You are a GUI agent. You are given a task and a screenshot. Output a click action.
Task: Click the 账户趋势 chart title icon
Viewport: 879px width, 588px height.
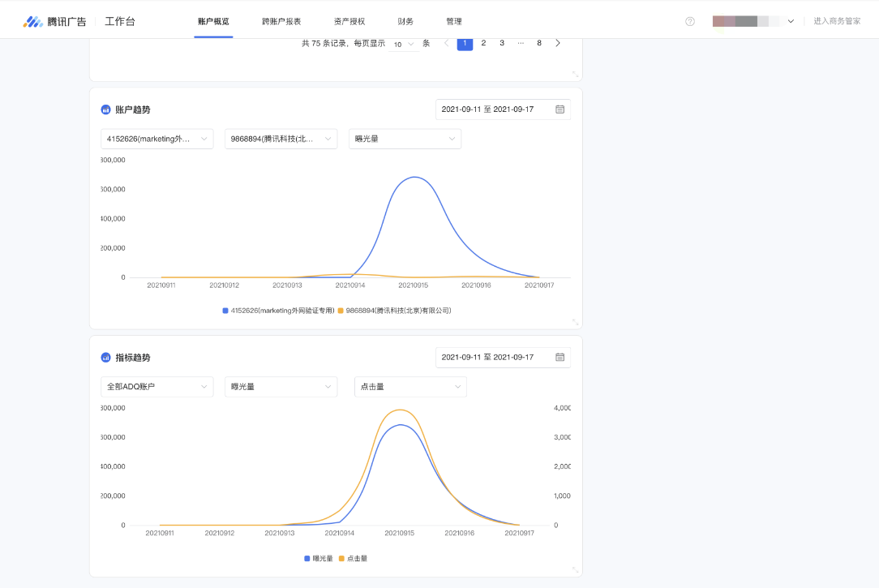click(x=105, y=109)
